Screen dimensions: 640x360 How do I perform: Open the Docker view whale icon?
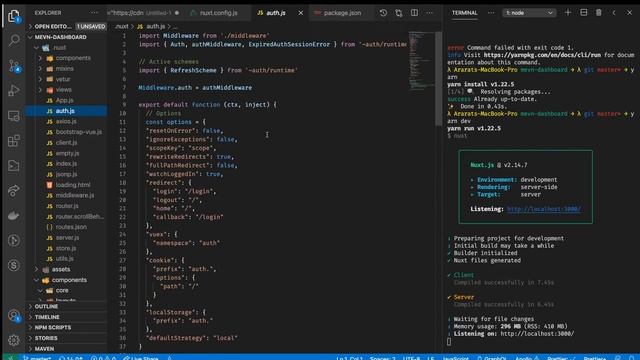point(14,216)
